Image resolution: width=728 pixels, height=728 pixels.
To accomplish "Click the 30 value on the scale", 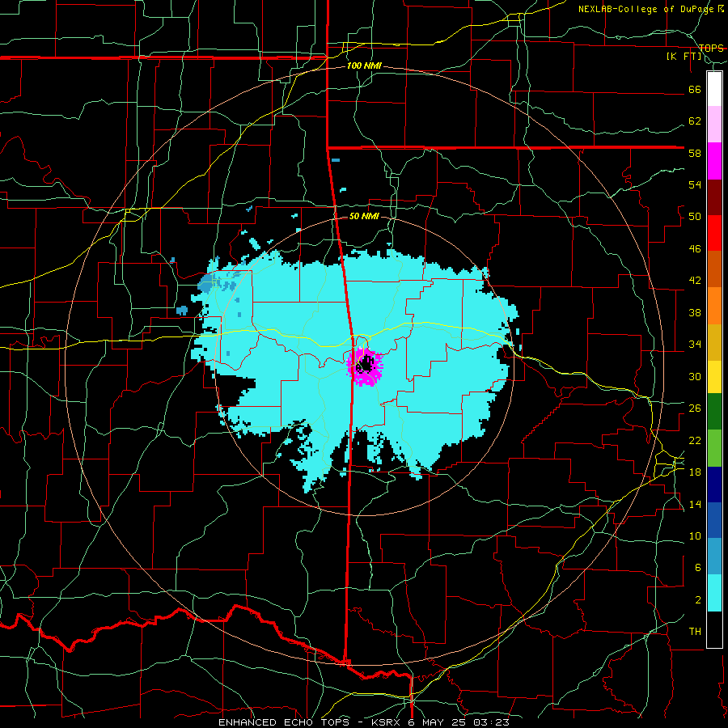I will (x=695, y=376).
